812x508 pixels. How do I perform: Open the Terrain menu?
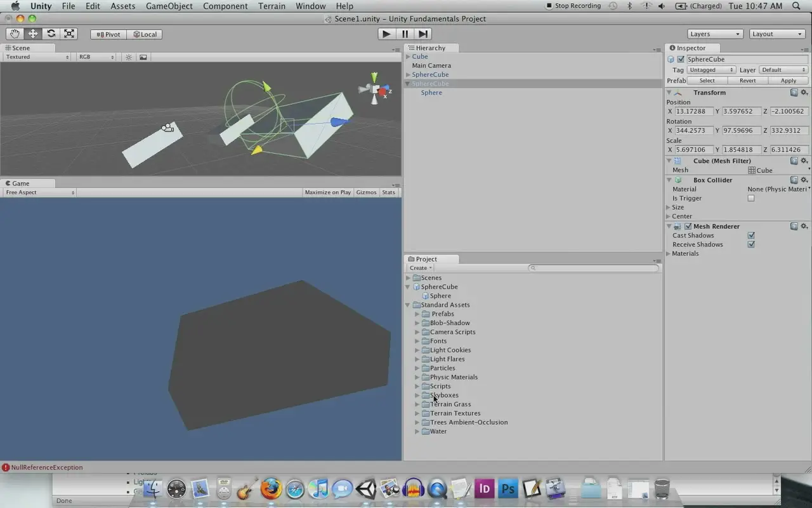(272, 6)
